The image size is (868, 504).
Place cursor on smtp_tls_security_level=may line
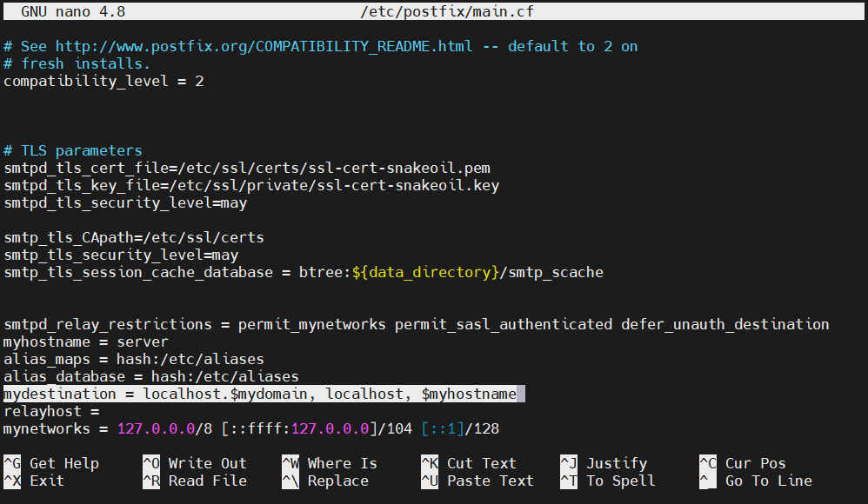(x=121, y=255)
